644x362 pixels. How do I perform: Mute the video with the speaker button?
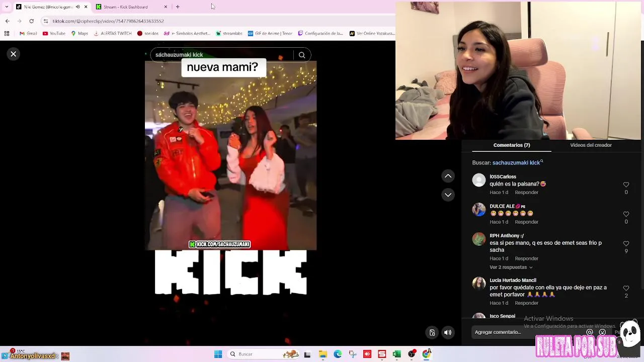448,332
